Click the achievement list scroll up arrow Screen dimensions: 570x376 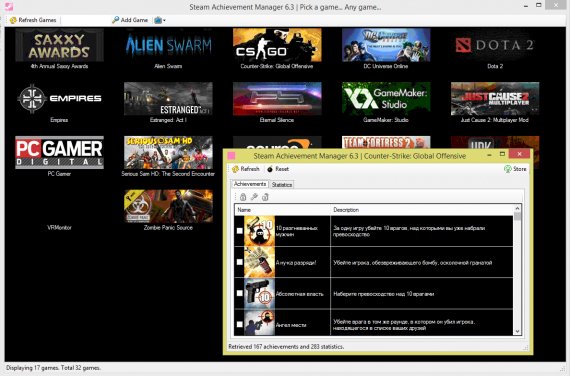517,208
